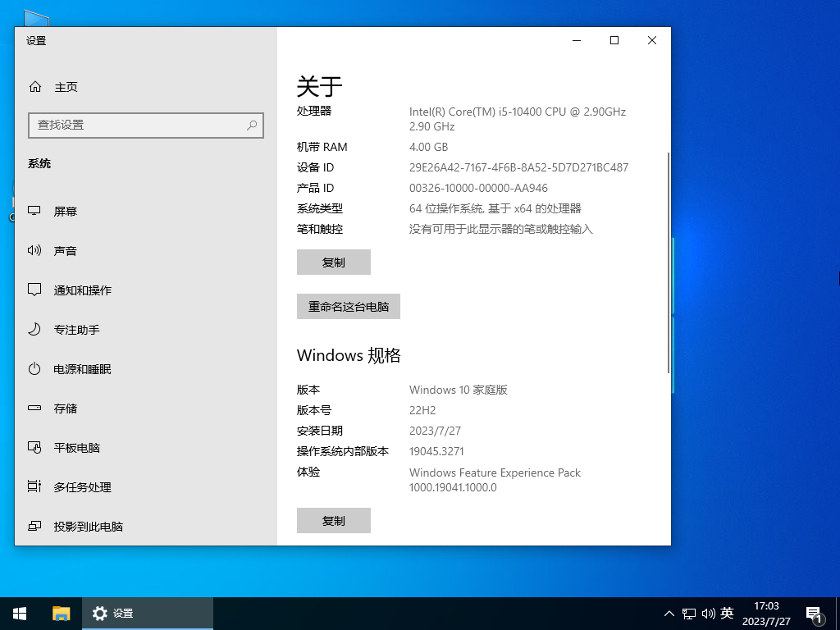Show hidden tray icons with the chevron
This screenshot has height=630, width=840.
click(669, 613)
